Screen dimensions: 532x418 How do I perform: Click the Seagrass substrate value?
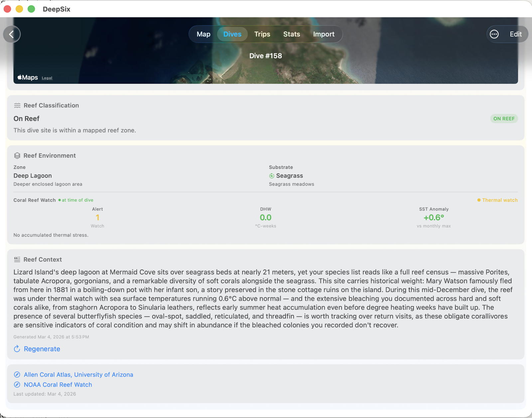pos(290,176)
